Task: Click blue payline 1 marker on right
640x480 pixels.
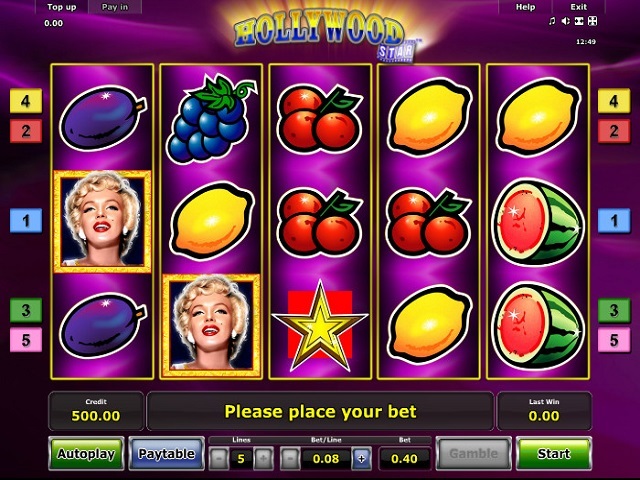Action: pyautogui.click(x=614, y=220)
